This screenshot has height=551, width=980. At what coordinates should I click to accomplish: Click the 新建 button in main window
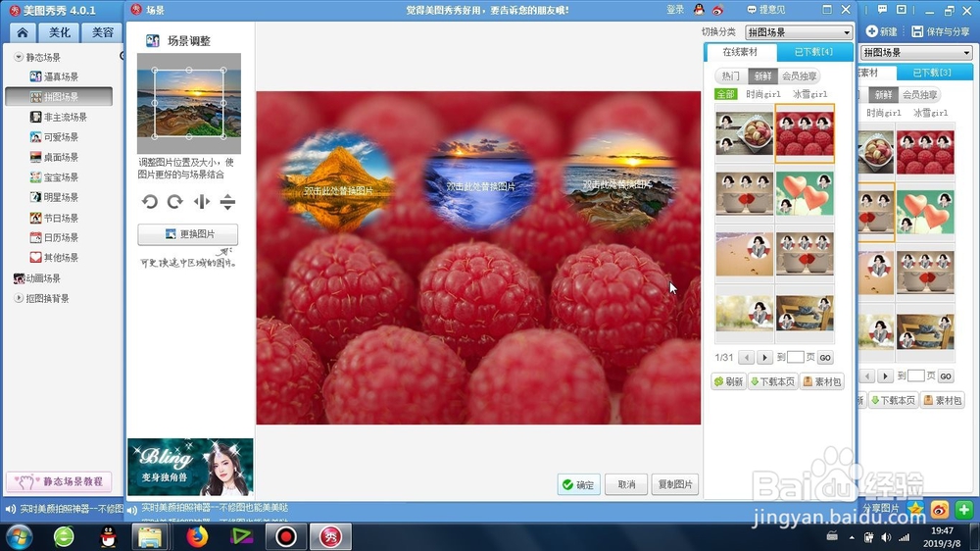881,31
